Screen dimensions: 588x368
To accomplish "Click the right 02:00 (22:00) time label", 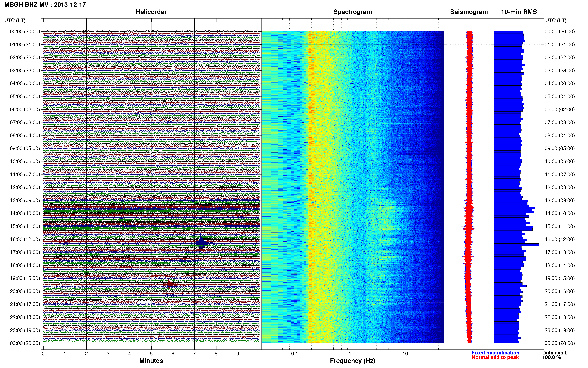I will 560,57.
